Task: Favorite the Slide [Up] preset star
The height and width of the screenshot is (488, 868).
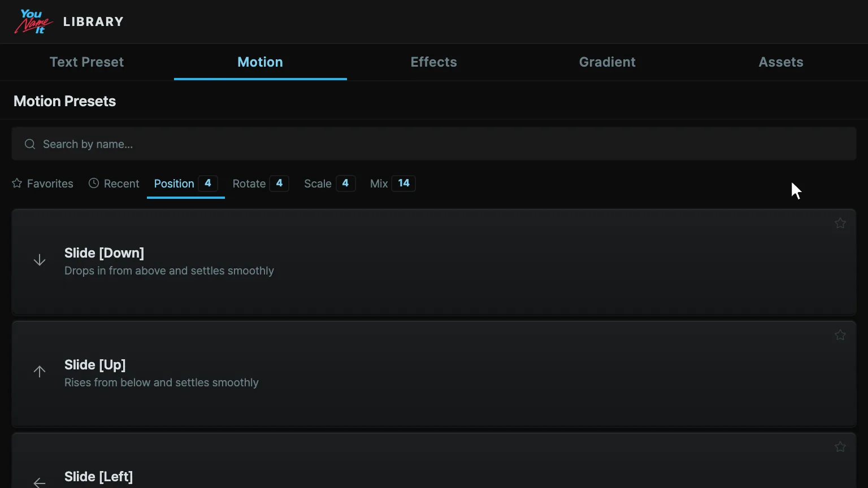Action: click(840, 335)
